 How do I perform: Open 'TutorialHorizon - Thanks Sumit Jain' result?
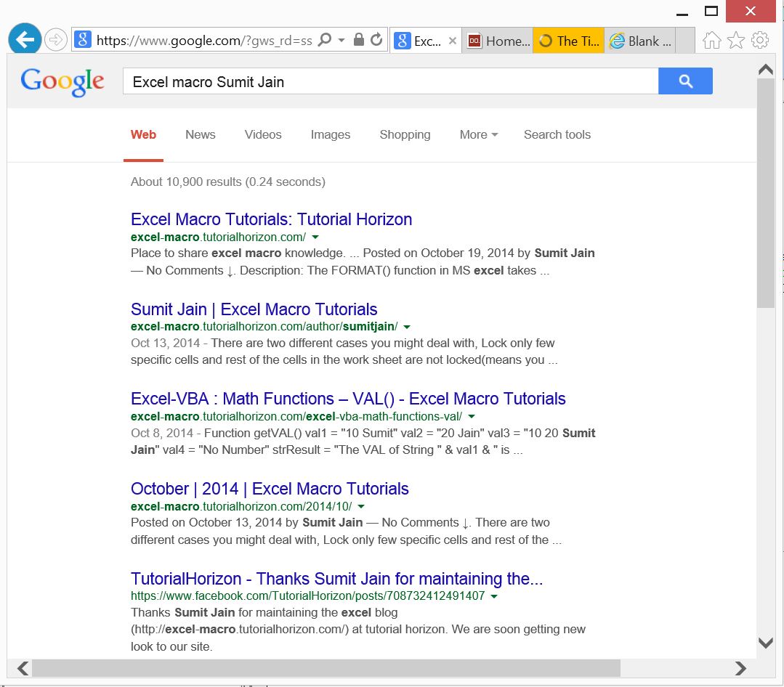point(336,579)
